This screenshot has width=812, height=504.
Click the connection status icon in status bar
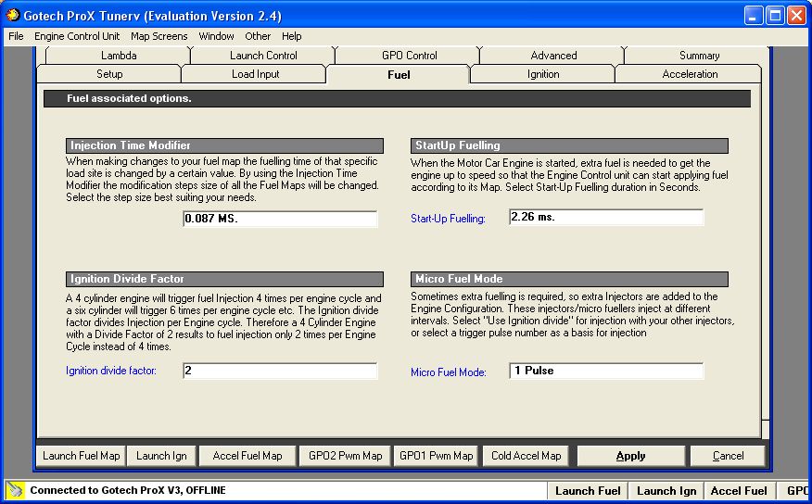(15, 490)
